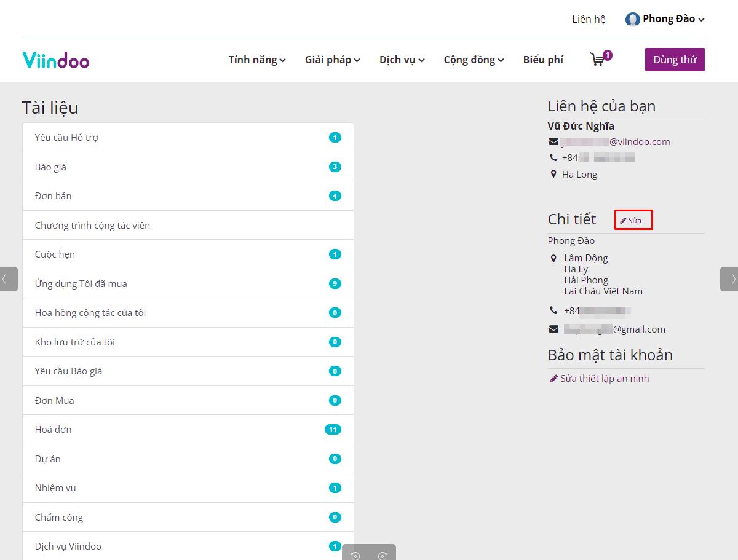This screenshot has height=560, width=738.
Task: Open the shopping cart icon
Action: [x=597, y=60]
